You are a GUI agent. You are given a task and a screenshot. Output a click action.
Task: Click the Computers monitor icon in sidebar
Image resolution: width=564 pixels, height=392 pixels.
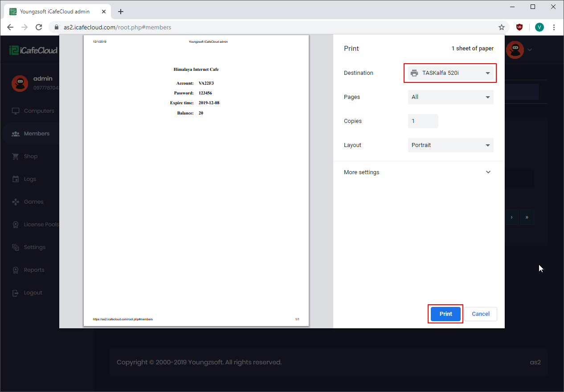(x=16, y=111)
